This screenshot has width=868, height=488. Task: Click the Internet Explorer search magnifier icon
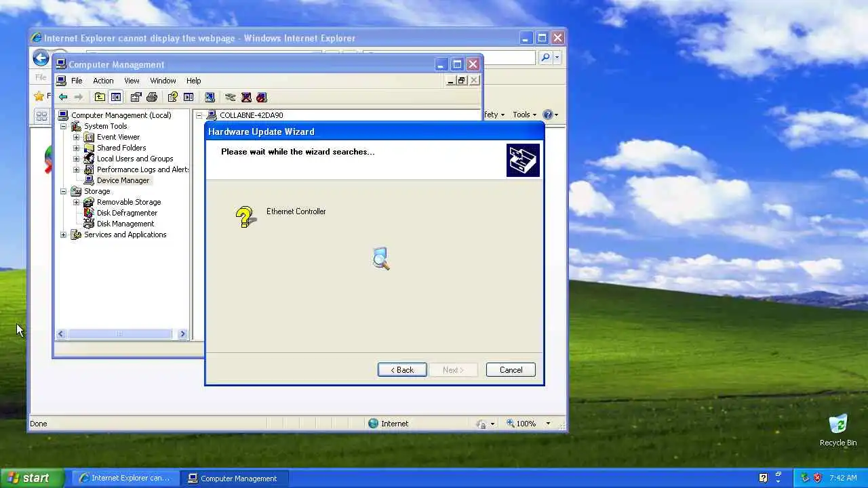tap(545, 58)
